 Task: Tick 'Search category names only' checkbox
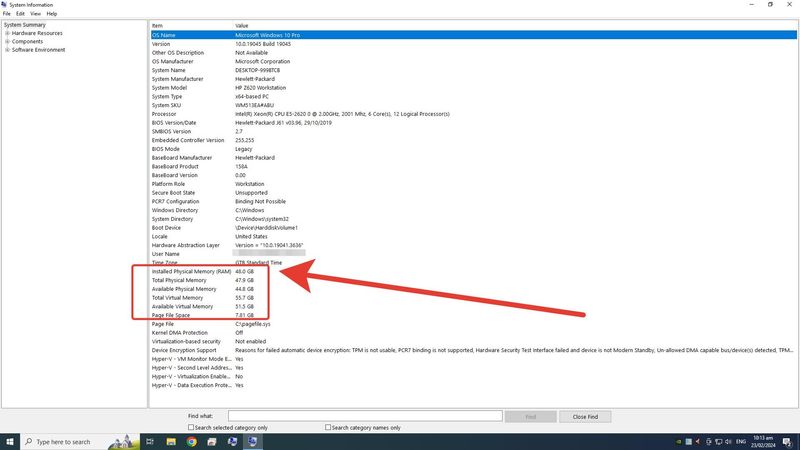point(328,428)
